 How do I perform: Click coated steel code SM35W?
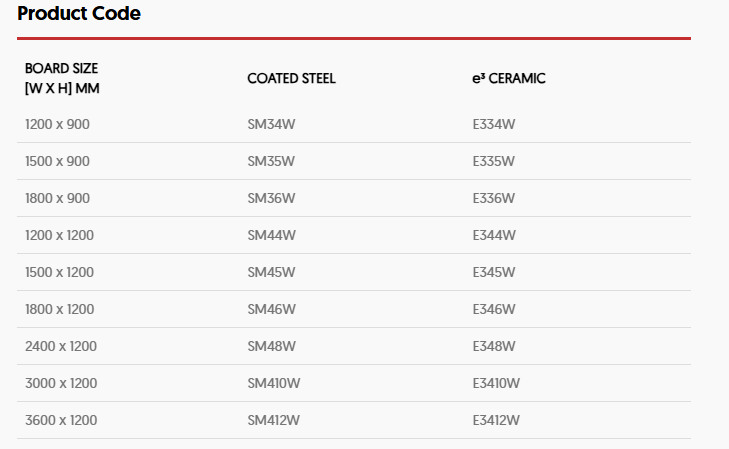[x=271, y=161]
